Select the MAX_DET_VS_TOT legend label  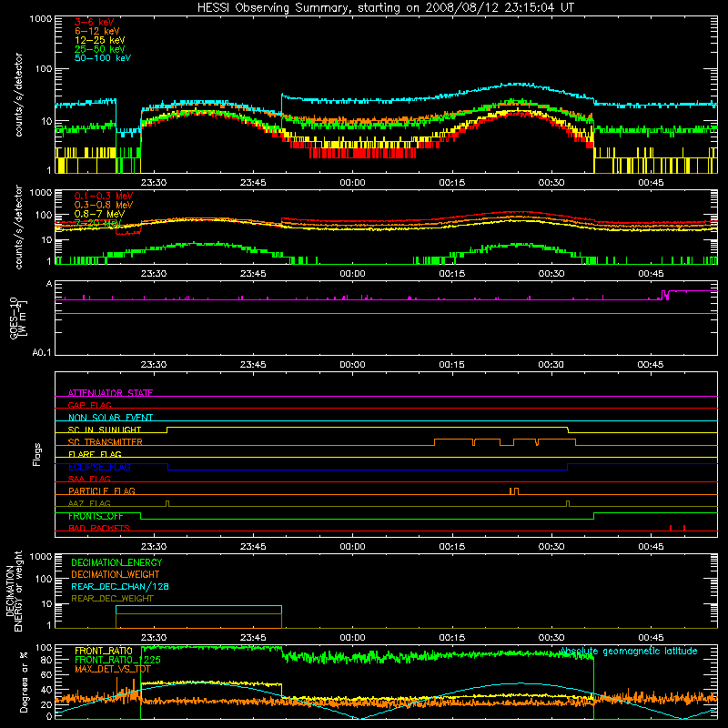112,669
